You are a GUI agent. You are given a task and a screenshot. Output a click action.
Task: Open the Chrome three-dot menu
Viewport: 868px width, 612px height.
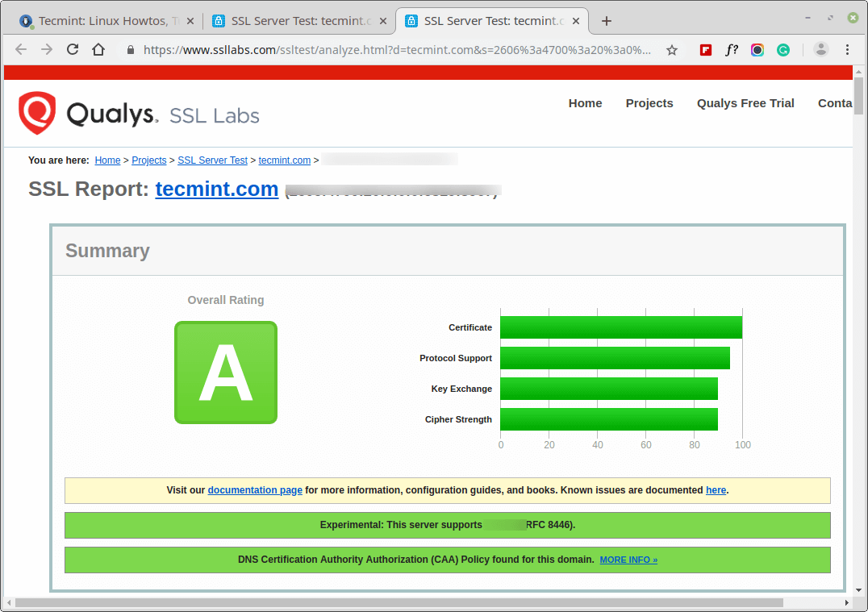[847, 50]
